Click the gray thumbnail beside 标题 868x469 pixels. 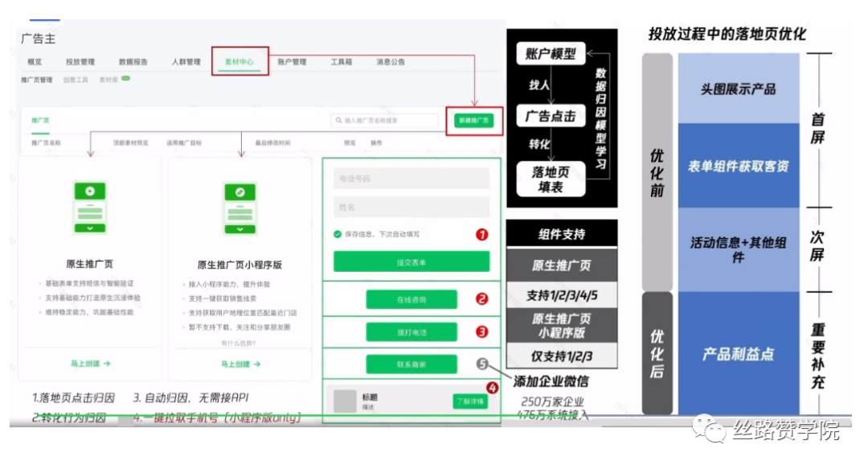344,399
